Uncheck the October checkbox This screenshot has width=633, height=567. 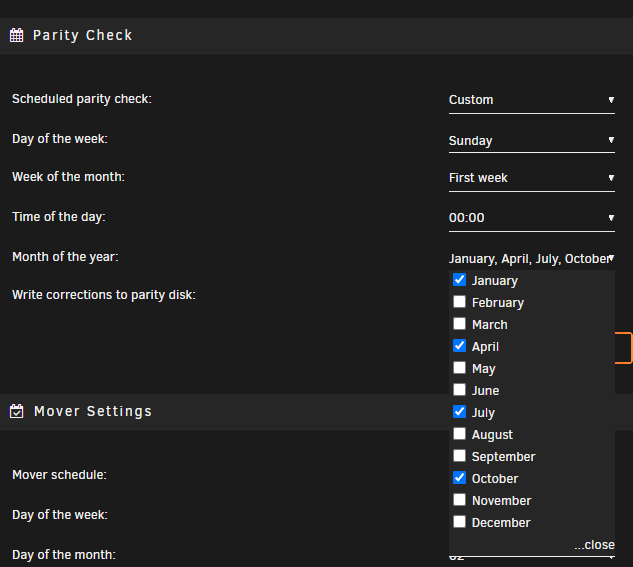459,478
